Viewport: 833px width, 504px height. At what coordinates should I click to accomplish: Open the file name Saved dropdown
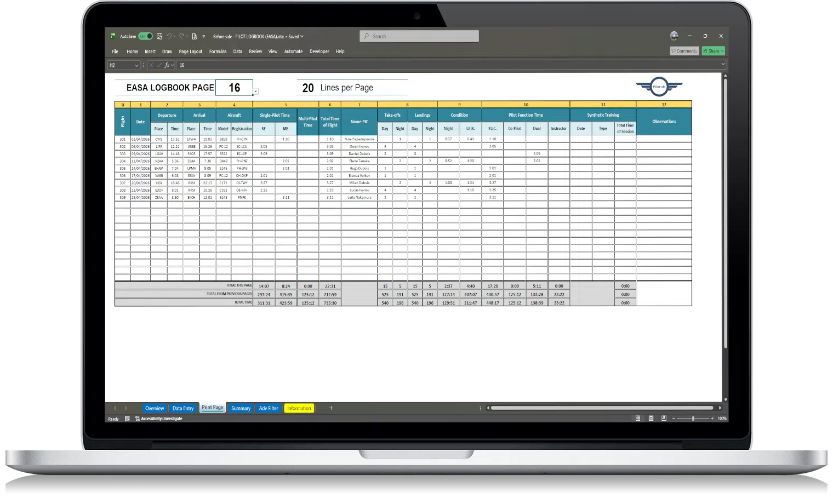pyautogui.click(x=302, y=37)
